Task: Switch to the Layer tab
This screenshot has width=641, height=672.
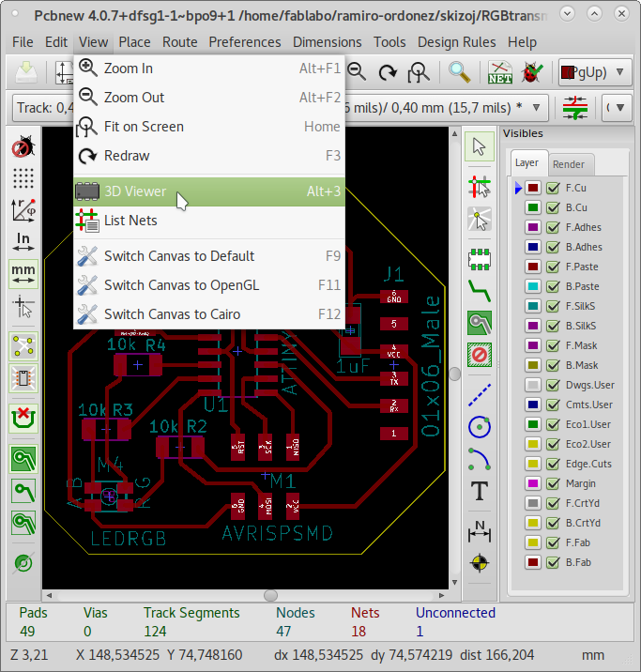Action: coord(527,163)
